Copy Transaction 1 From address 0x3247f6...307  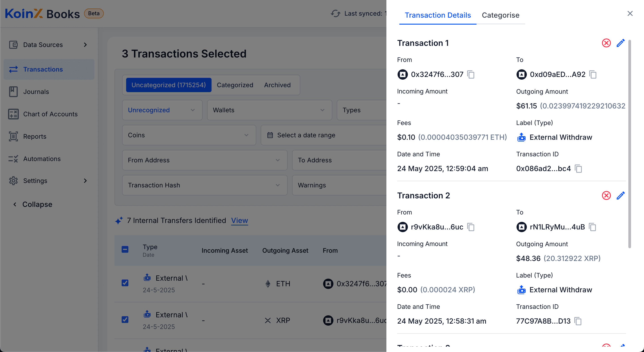(471, 74)
